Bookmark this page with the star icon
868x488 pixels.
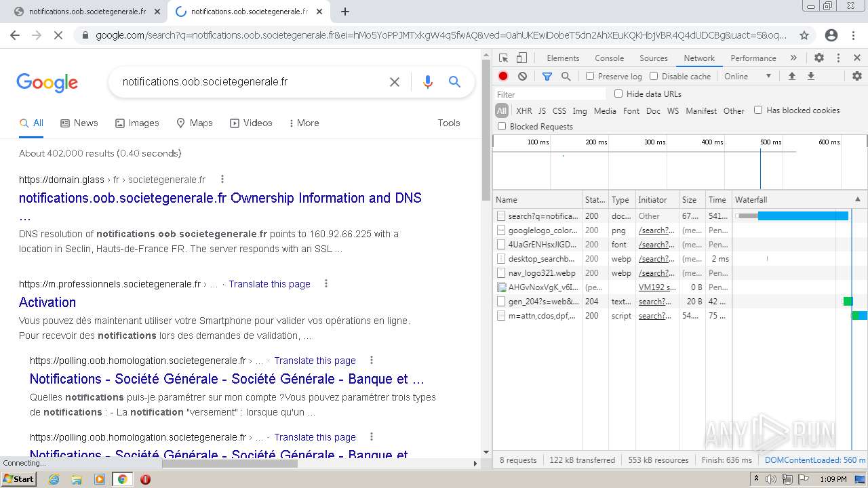coord(804,35)
